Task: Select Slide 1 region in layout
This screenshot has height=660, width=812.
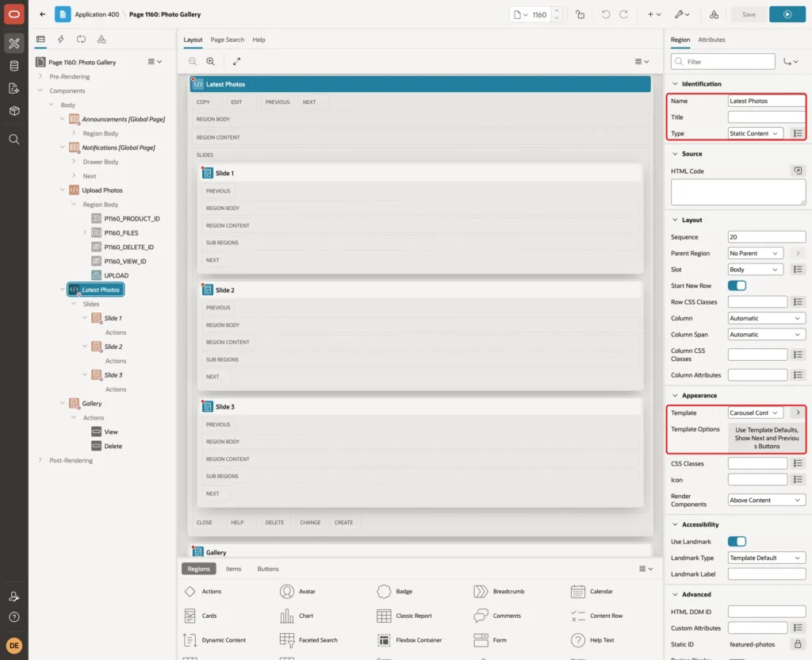Action: (x=420, y=173)
